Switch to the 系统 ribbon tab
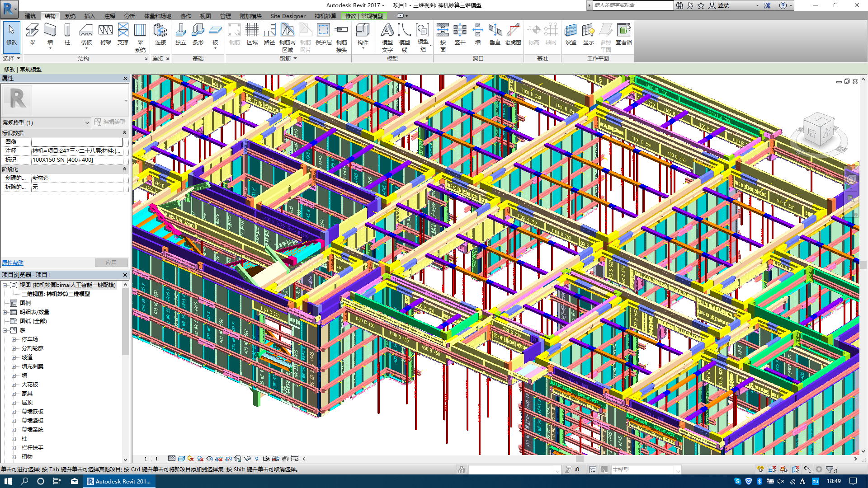This screenshot has width=868, height=488. 70,16
